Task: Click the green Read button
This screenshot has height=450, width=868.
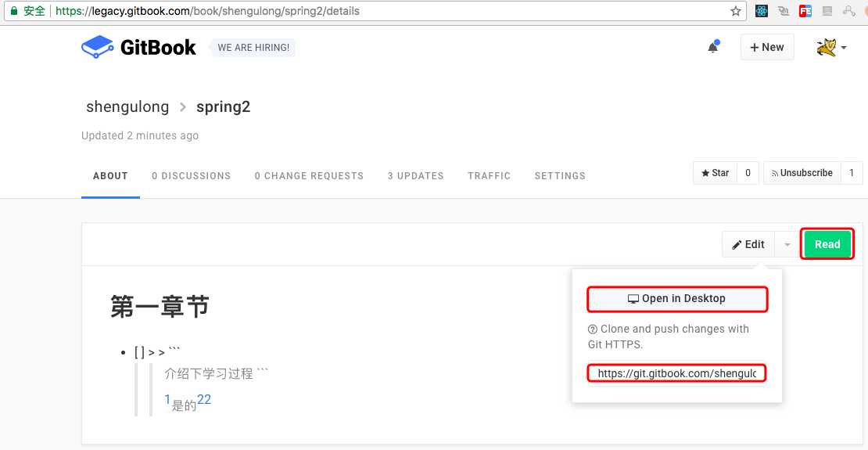Action: 827,244
